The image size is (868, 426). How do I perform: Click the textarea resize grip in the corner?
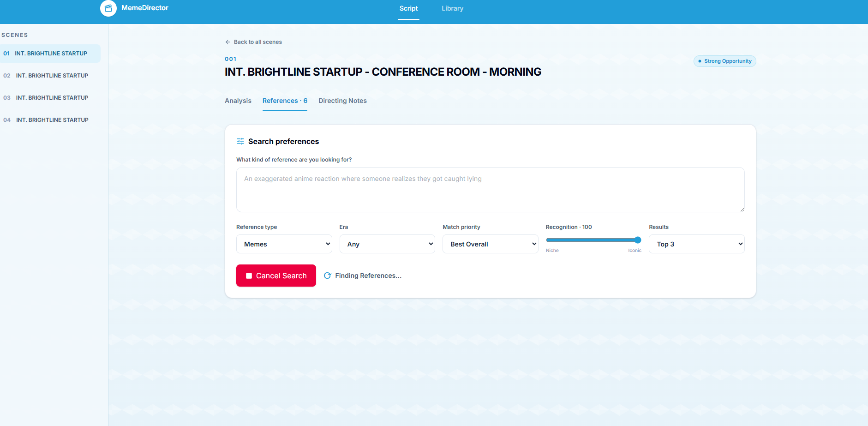point(742,210)
